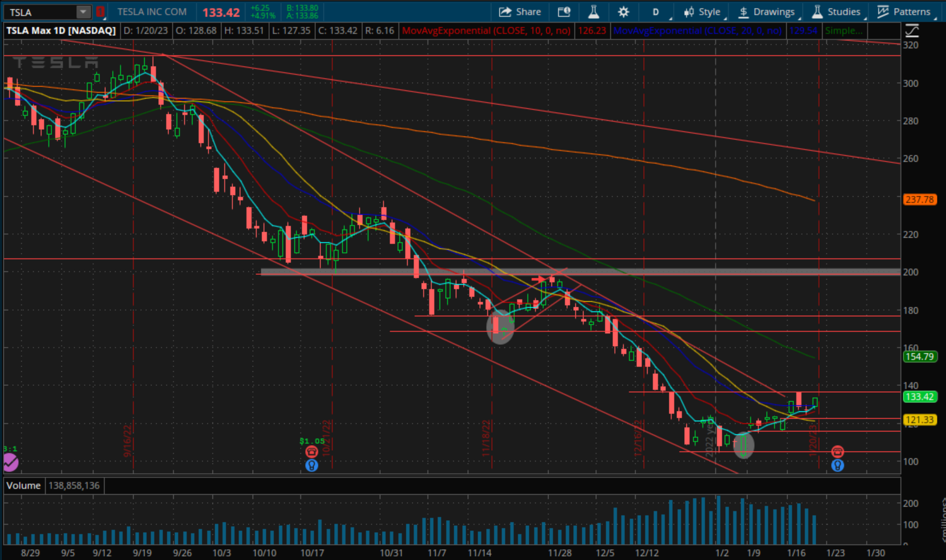Open chart settings gear icon

point(623,12)
